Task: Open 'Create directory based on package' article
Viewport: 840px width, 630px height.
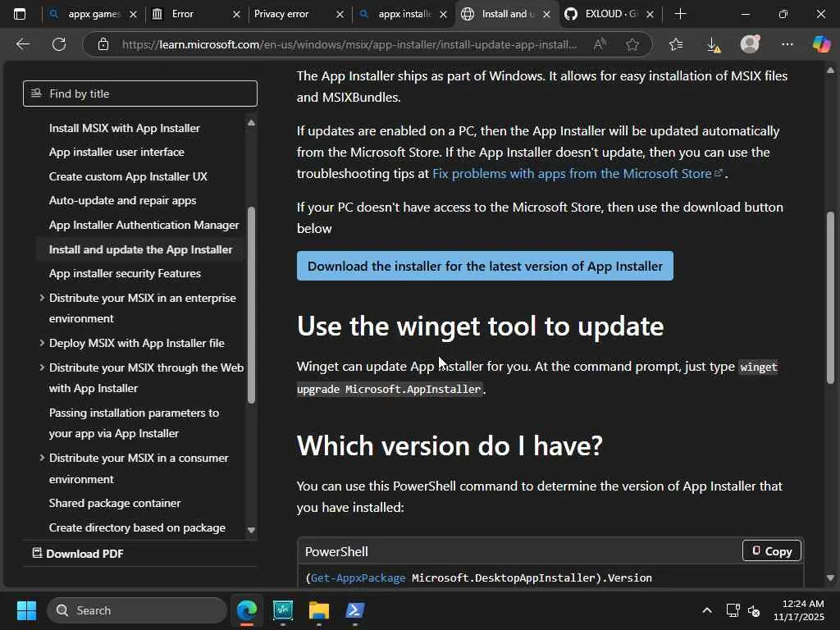Action: tap(137, 527)
